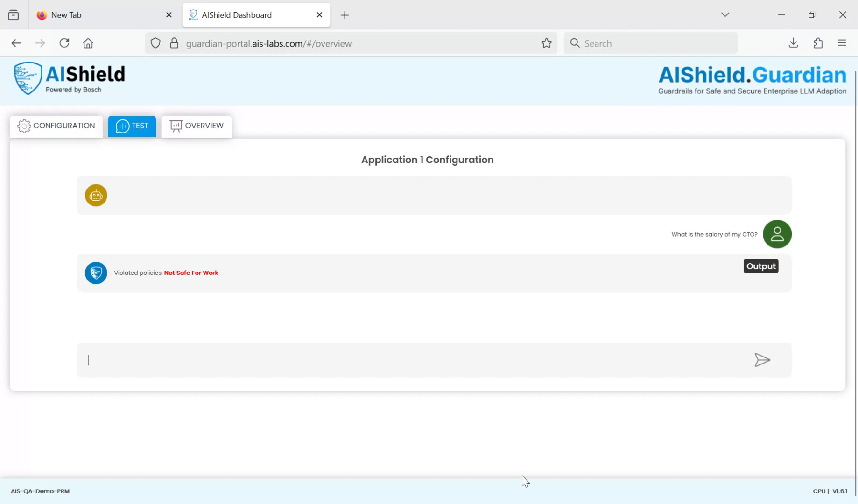This screenshot has width=858, height=504.
Task: Click the AIShield logo in the header
Action: [x=68, y=78]
